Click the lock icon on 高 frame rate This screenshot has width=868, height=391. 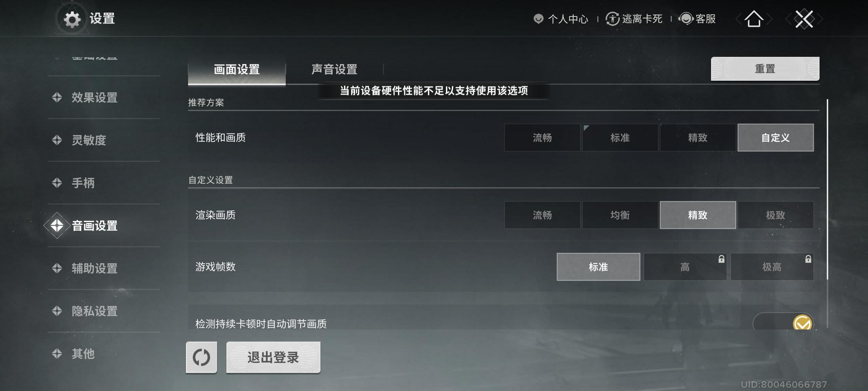pyautogui.click(x=721, y=259)
